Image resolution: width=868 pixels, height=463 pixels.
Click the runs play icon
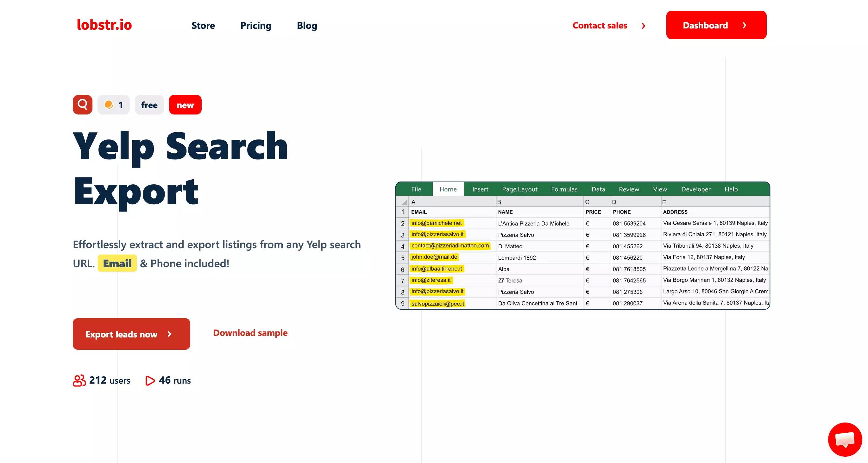pos(150,381)
